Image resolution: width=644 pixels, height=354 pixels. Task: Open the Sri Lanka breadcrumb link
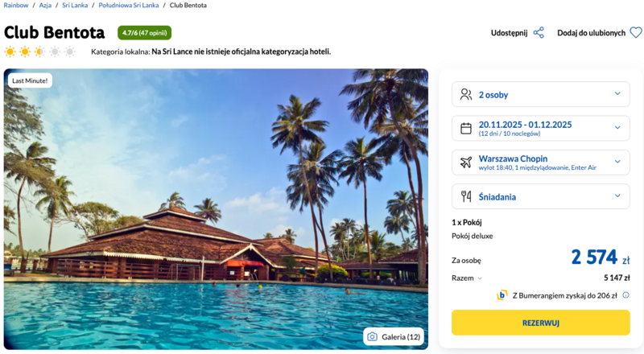coord(75,6)
